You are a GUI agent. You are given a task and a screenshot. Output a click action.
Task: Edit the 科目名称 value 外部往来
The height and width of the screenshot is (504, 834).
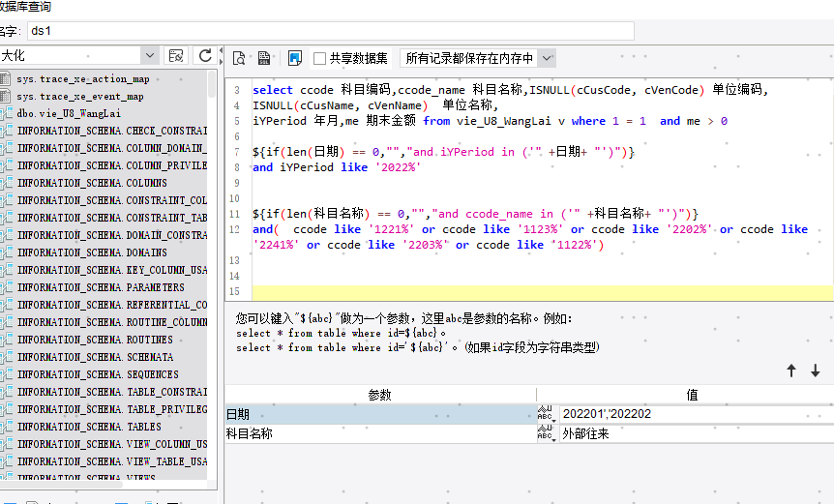[697, 433]
